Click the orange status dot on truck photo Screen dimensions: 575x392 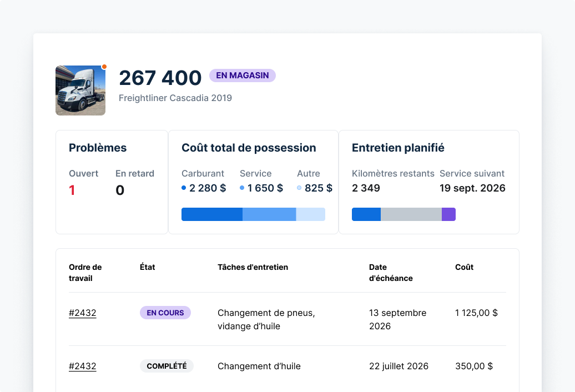tap(104, 67)
